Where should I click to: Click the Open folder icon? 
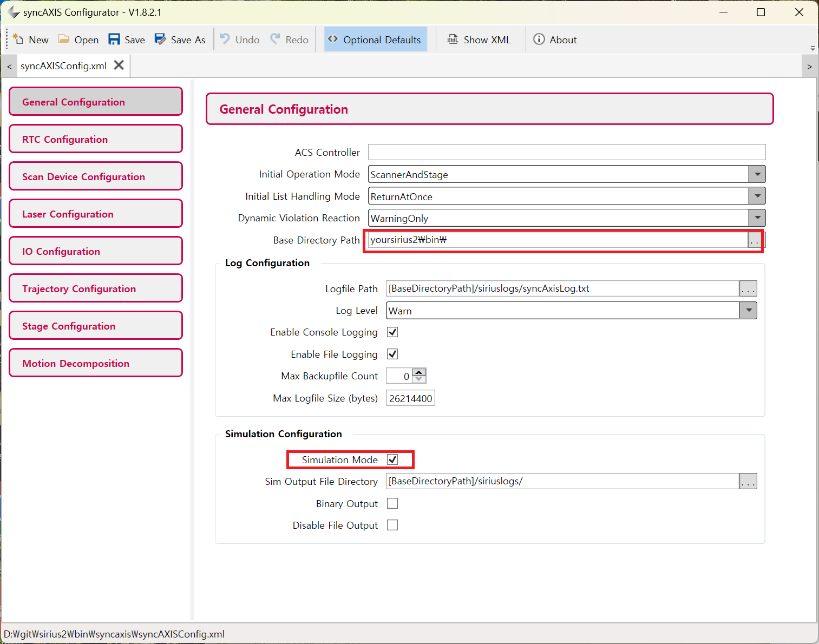tap(64, 39)
